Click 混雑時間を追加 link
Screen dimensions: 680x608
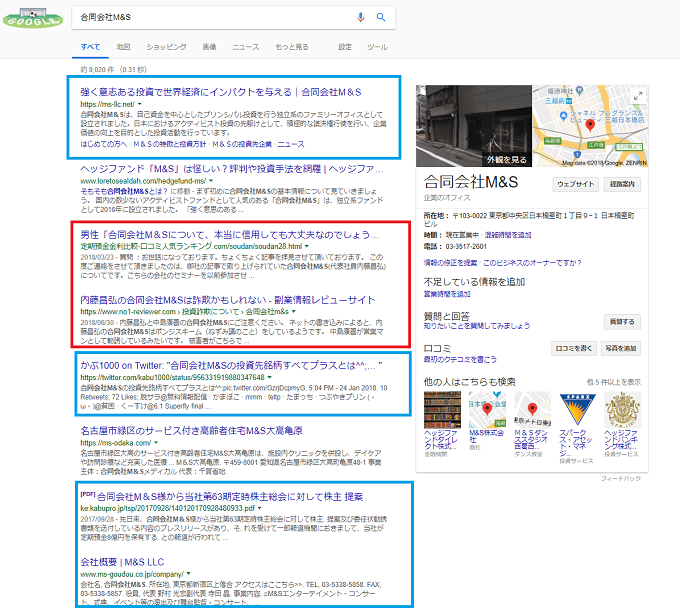coord(508,235)
